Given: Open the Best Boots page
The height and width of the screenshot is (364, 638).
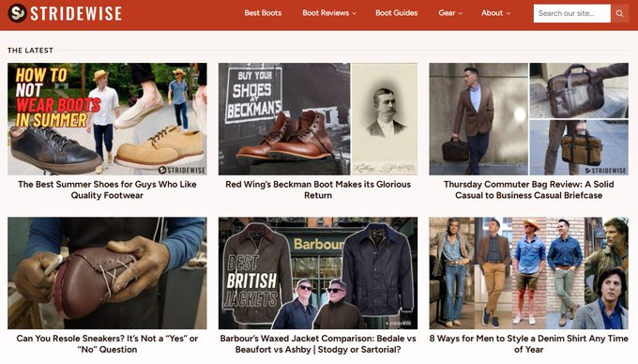Looking at the screenshot, I should pos(263,13).
